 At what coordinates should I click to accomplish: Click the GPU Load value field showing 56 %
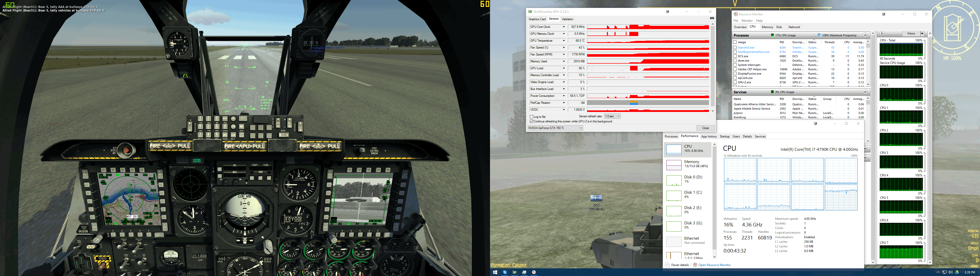point(576,68)
